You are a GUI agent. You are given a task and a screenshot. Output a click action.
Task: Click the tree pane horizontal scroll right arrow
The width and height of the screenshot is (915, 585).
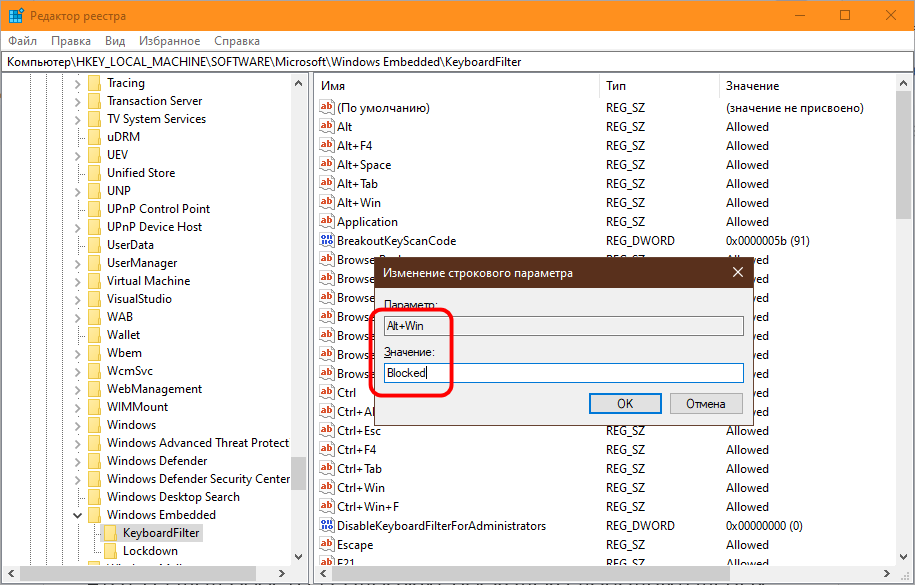pyautogui.click(x=281, y=573)
